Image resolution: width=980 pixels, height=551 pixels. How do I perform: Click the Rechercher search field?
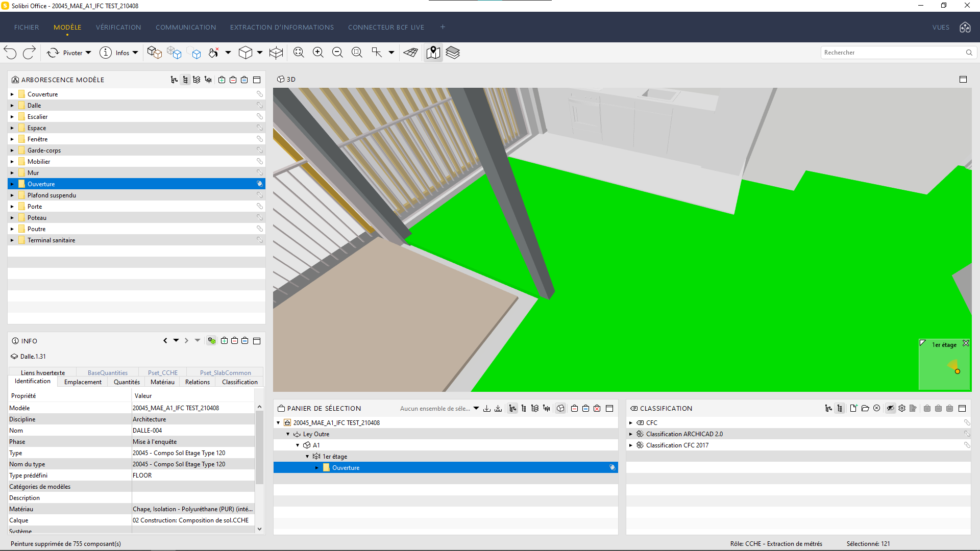click(x=893, y=53)
